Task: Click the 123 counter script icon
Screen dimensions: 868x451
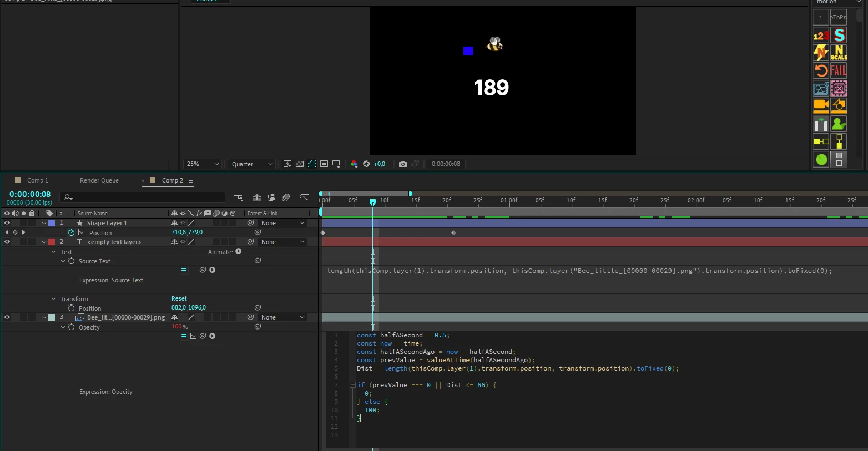Action: (821, 36)
